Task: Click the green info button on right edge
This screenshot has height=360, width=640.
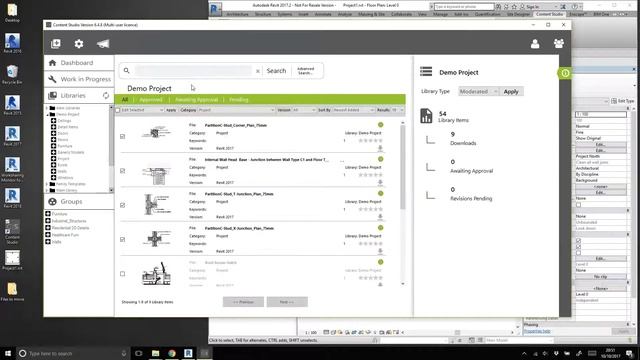Action: 565,73
